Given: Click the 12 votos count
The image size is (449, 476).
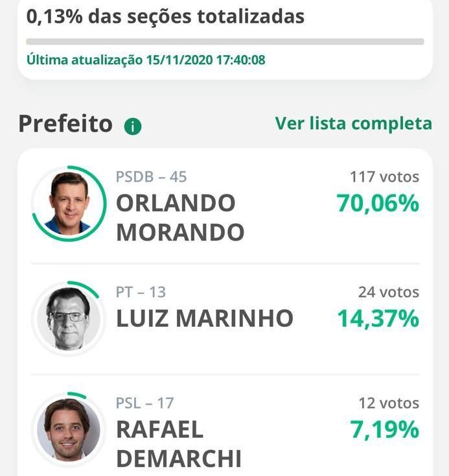Looking at the screenshot, I should click(x=388, y=403).
